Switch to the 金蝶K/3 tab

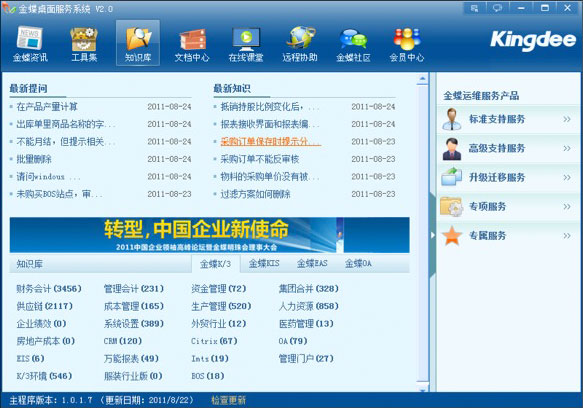click(x=215, y=264)
